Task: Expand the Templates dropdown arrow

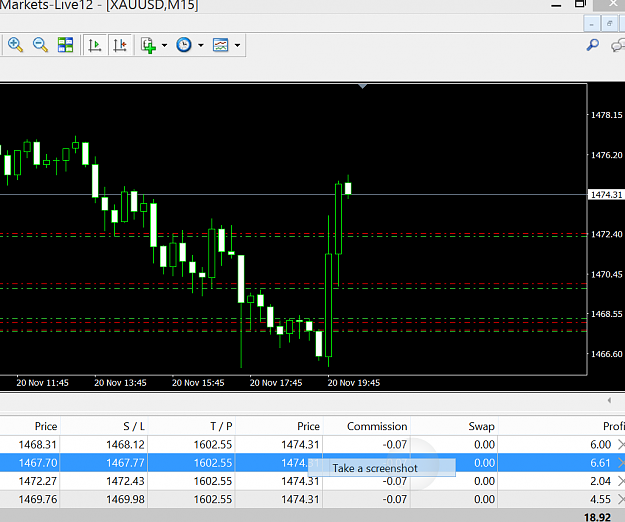Action: [x=237, y=45]
